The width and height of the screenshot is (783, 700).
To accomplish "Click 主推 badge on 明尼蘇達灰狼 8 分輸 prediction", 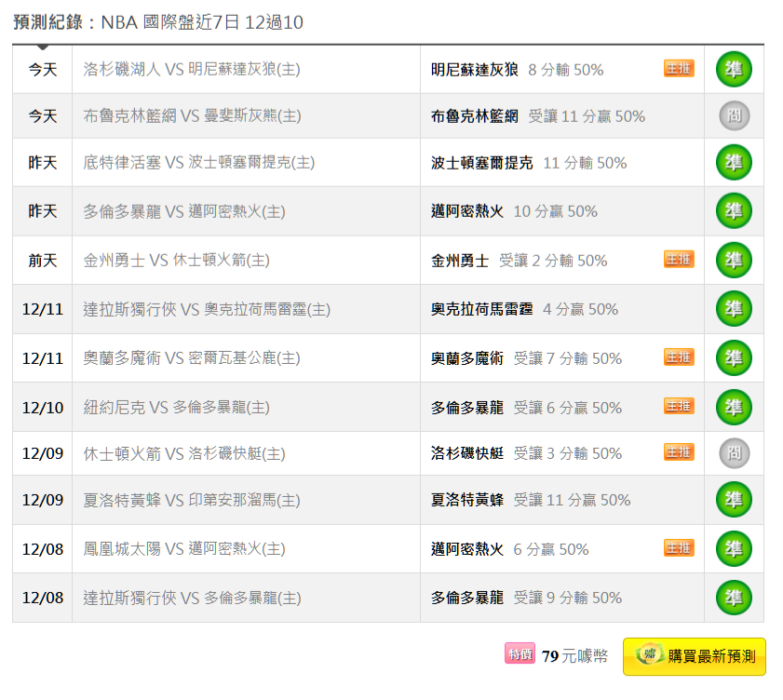I will [x=679, y=68].
